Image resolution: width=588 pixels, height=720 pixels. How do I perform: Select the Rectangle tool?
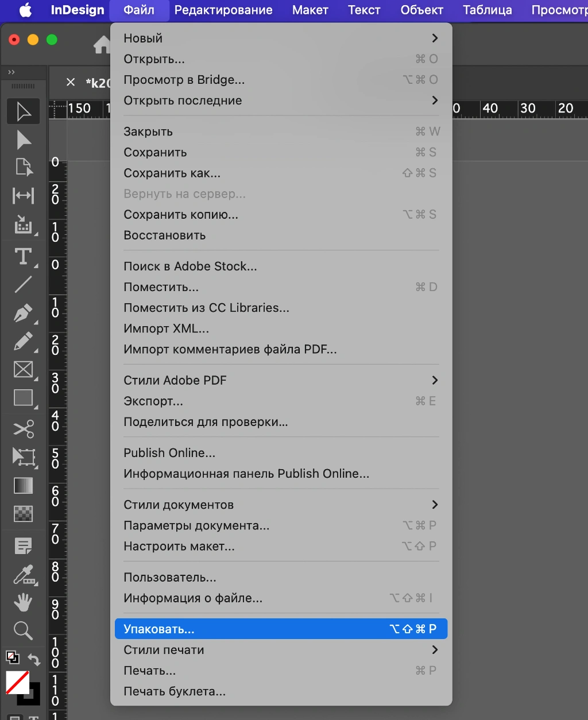coord(24,397)
